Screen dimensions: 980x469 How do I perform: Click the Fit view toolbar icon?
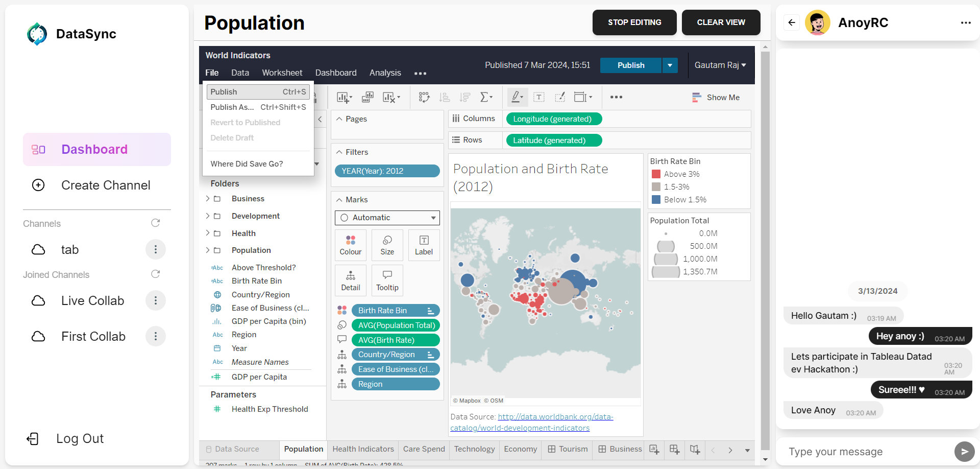[583, 97]
